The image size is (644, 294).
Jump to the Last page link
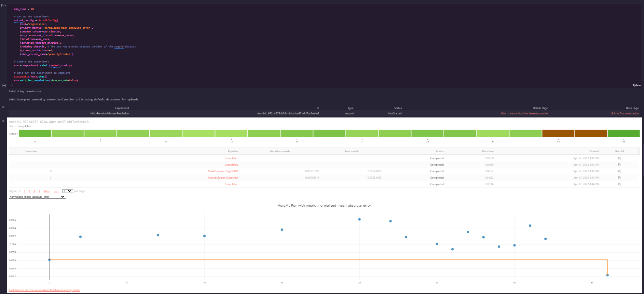tap(56, 191)
